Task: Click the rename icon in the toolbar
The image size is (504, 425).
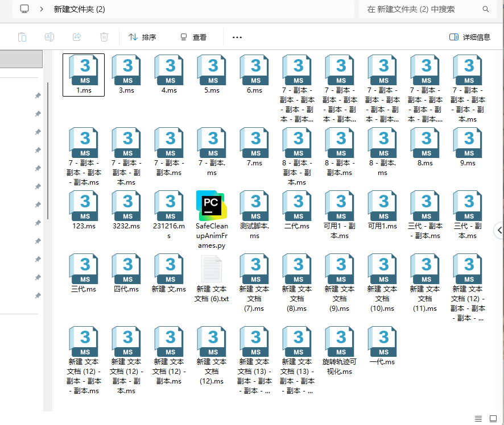Action: 49,37
